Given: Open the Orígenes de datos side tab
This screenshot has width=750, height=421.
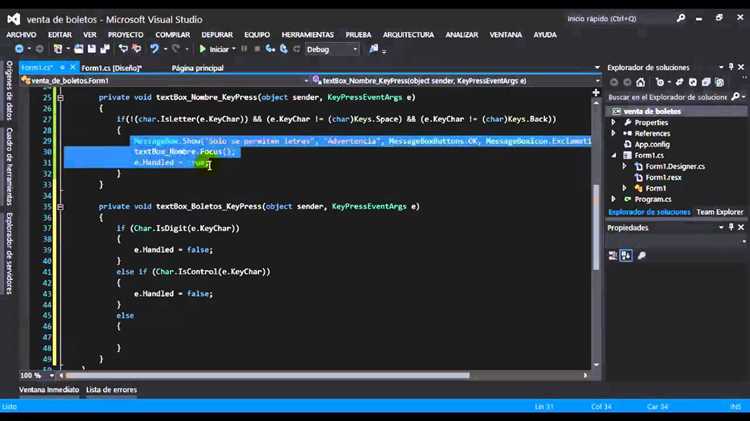Looking at the screenshot, I should pyautogui.click(x=9, y=90).
